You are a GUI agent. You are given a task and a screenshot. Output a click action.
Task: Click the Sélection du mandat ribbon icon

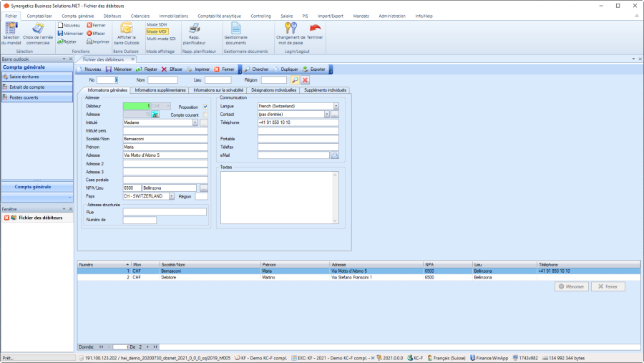[11, 29]
